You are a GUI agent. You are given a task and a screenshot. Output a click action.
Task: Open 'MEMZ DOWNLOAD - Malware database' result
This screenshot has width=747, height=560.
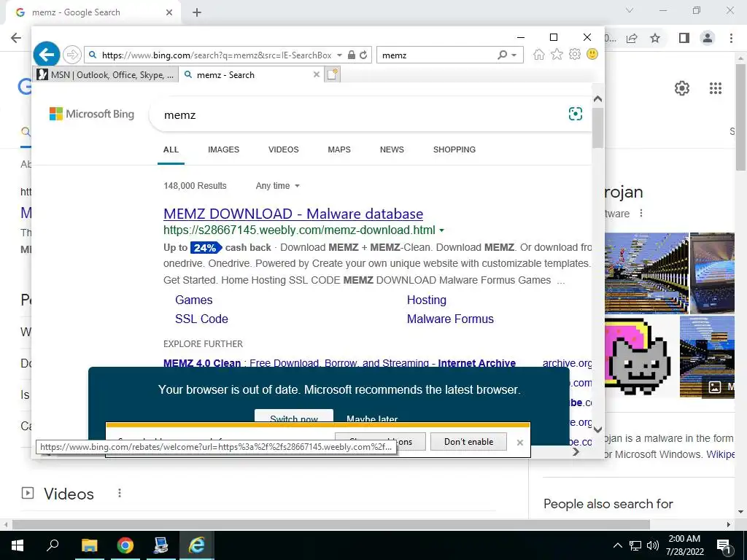pyautogui.click(x=293, y=214)
